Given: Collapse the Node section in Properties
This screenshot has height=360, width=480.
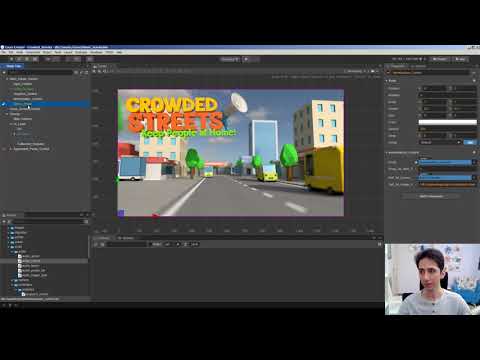Looking at the screenshot, I should 387,81.
